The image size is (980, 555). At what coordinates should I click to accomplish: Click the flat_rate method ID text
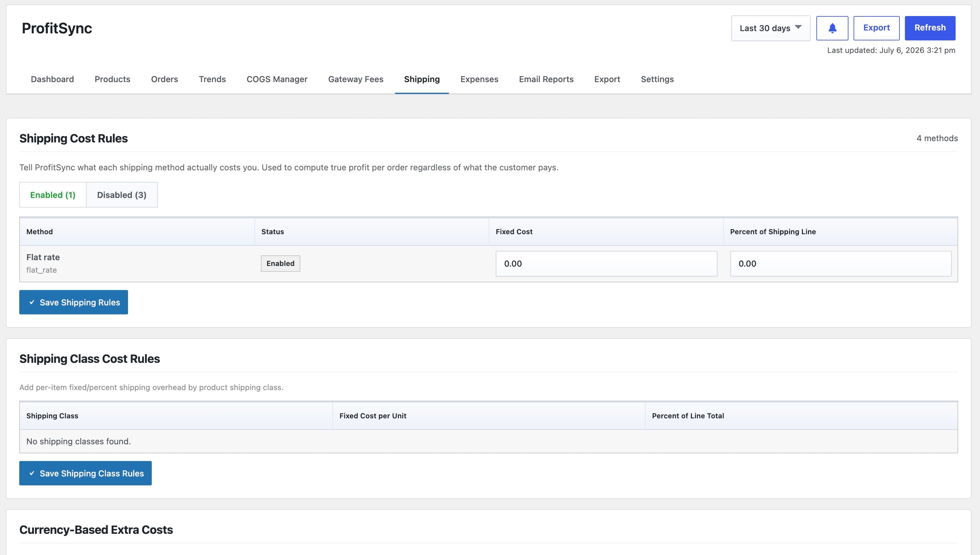pyautogui.click(x=41, y=270)
